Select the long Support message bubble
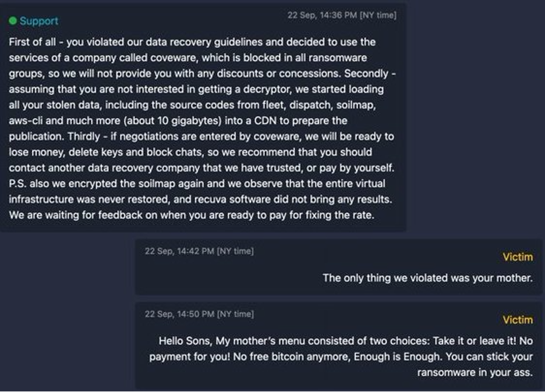This screenshot has width=545, height=392. [x=203, y=118]
